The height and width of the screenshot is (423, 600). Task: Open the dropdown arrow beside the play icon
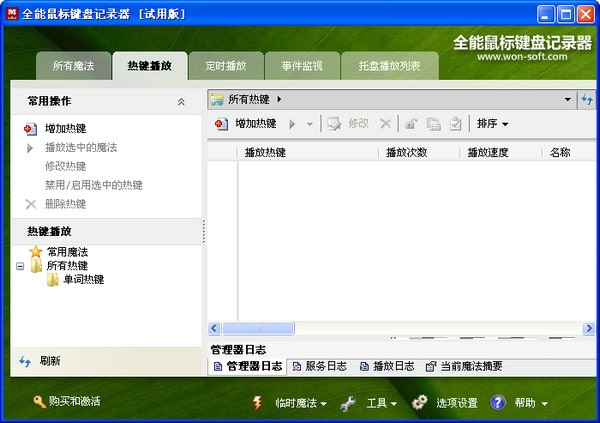coord(310,124)
